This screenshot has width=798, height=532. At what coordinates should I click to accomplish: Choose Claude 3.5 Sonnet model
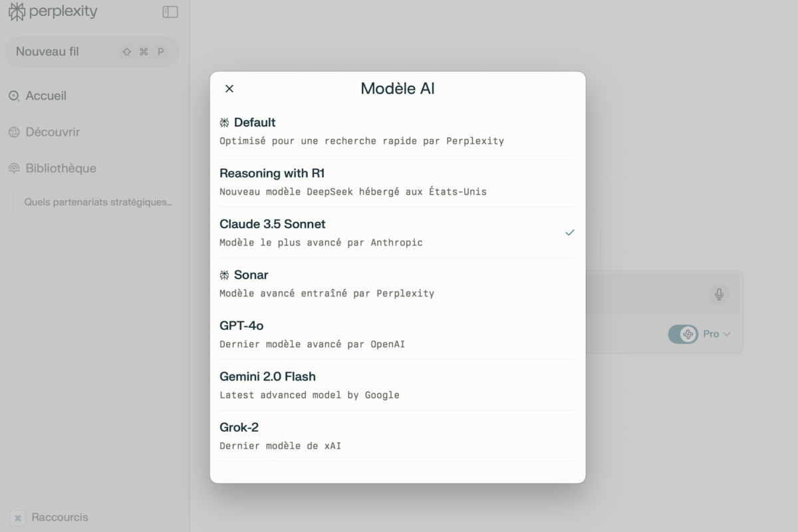pyautogui.click(x=398, y=233)
